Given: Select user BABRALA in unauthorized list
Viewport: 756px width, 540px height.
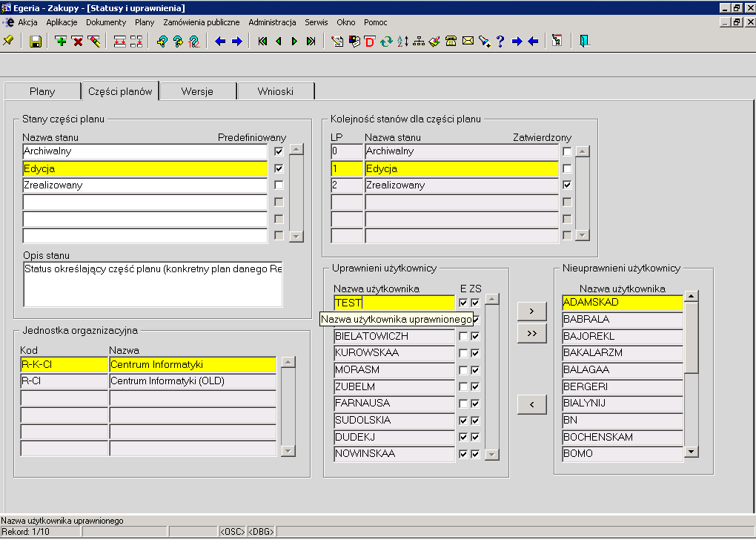Looking at the screenshot, I should click(x=623, y=320).
